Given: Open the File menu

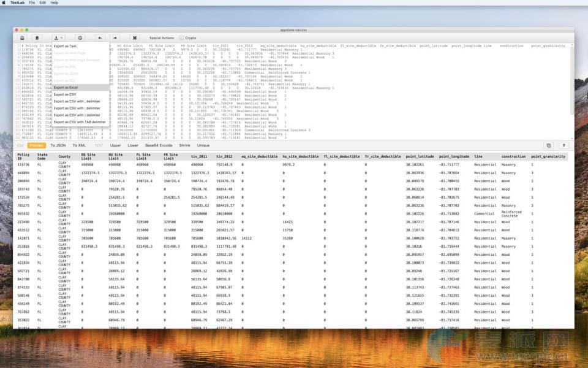Looking at the screenshot, I should coord(32,2).
